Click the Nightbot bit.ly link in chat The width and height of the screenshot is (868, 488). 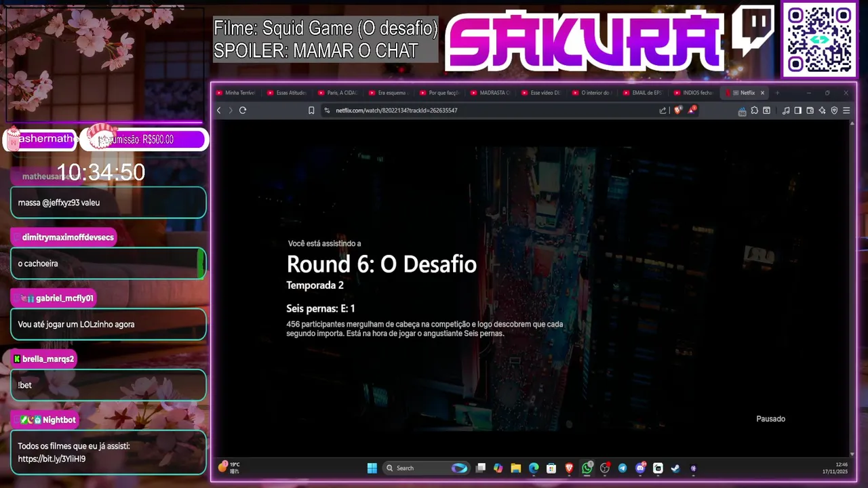pyautogui.click(x=52, y=459)
